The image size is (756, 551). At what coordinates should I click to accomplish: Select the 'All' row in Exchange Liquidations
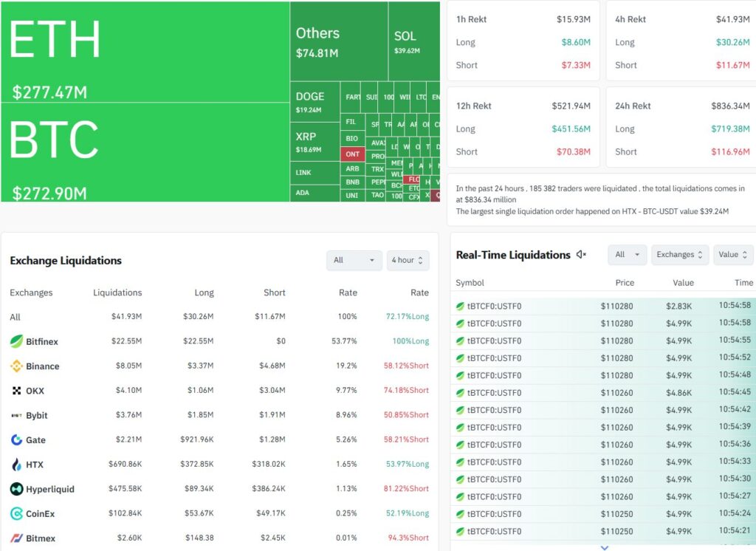click(x=13, y=317)
